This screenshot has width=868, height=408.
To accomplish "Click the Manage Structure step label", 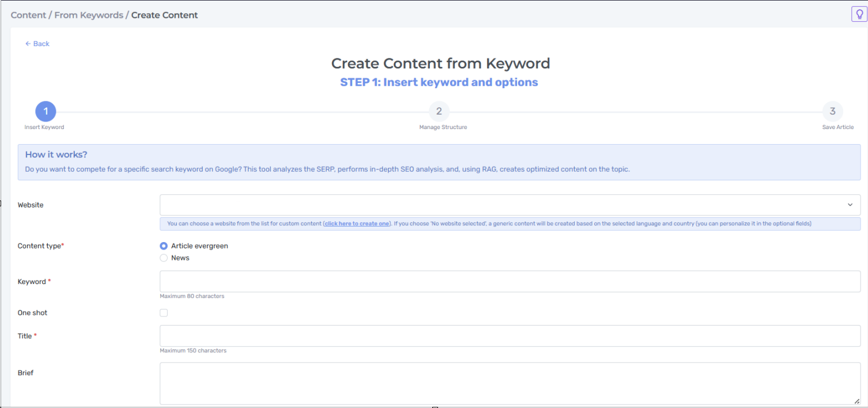I will 443,127.
